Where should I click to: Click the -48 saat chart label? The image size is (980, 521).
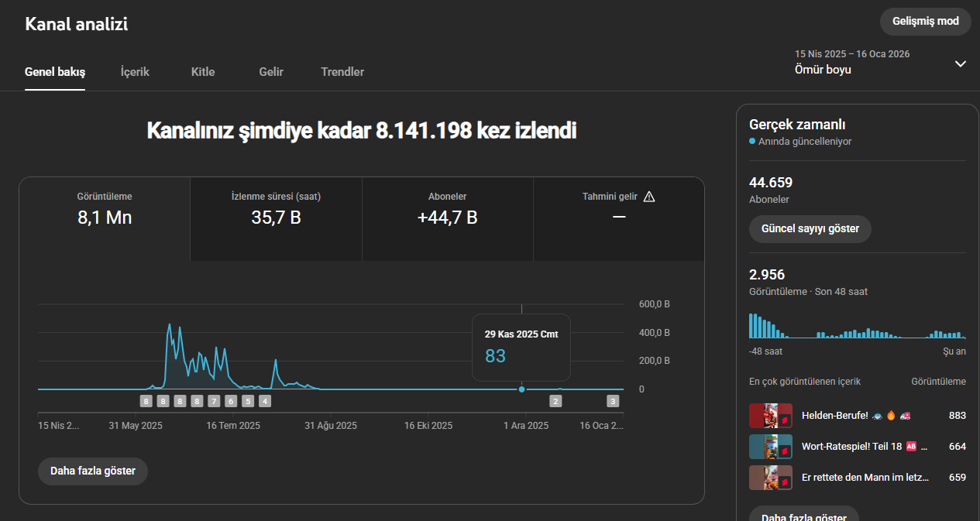tap(765, 351)
